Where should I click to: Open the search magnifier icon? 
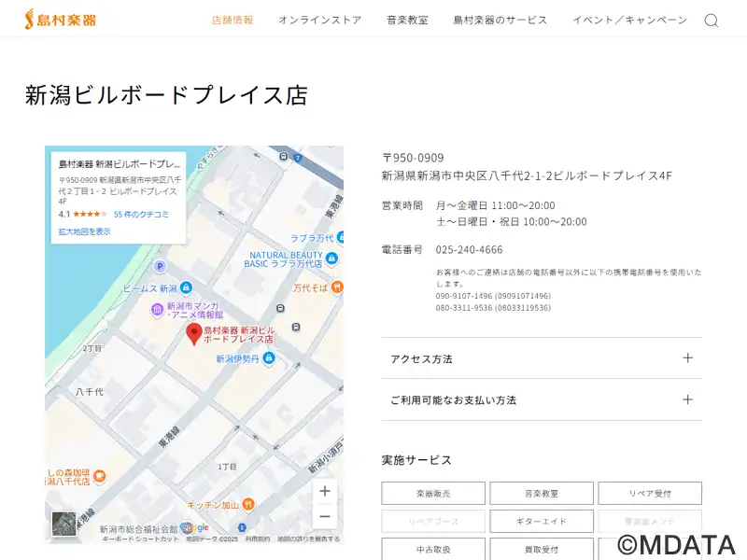[x=712, y=21]
